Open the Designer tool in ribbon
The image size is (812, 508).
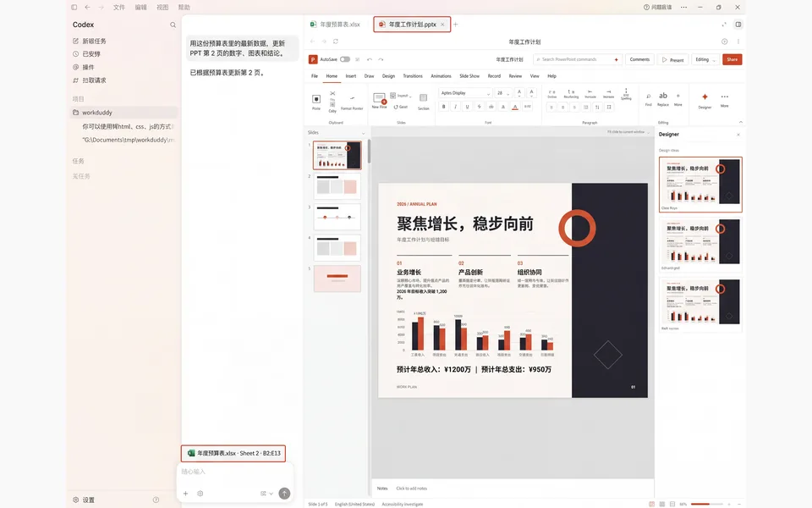click(x=705, y=100)
